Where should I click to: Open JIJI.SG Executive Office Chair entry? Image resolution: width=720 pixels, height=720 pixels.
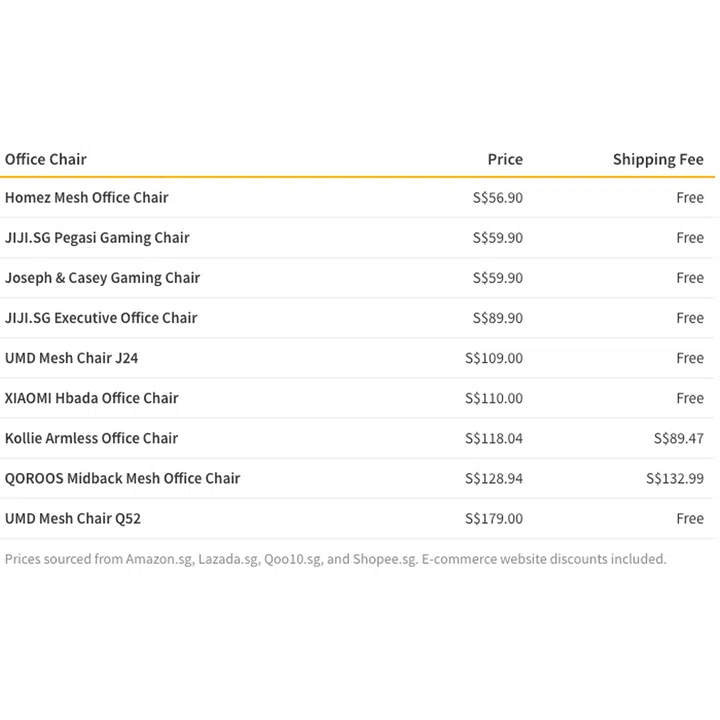[101, 318]
